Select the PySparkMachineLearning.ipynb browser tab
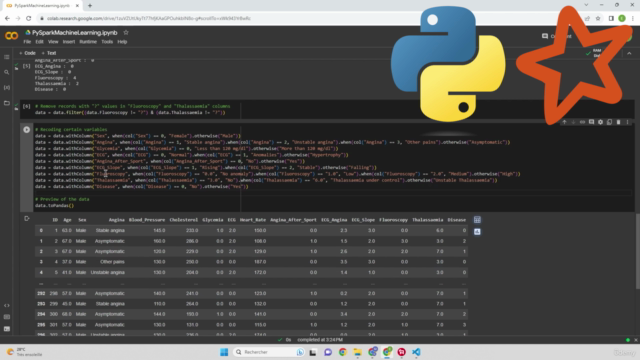The height and width of the screenshot is (360, 640). point(42,6)
